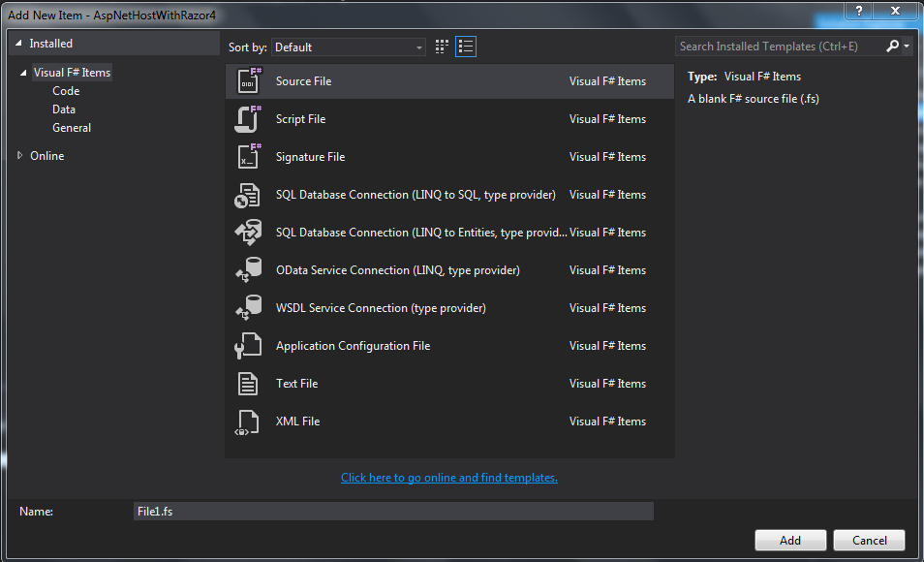
Task: Select the Source File template name
Action: pyautogui.click(x=303, y=81)
